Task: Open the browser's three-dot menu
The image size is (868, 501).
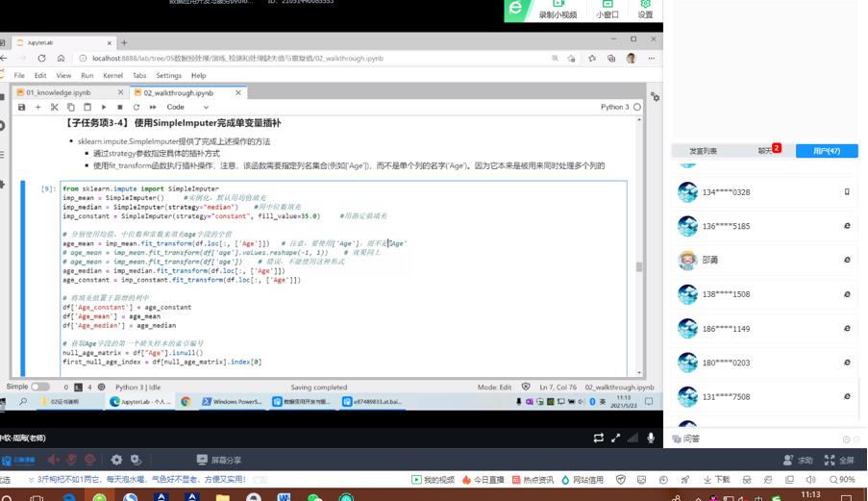Action: 652,59
